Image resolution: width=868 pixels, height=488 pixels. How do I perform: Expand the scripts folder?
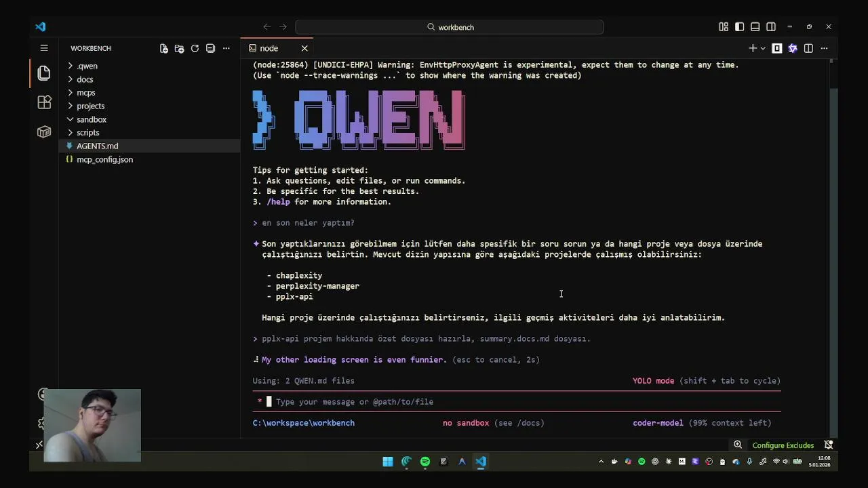tap(87, 133)
